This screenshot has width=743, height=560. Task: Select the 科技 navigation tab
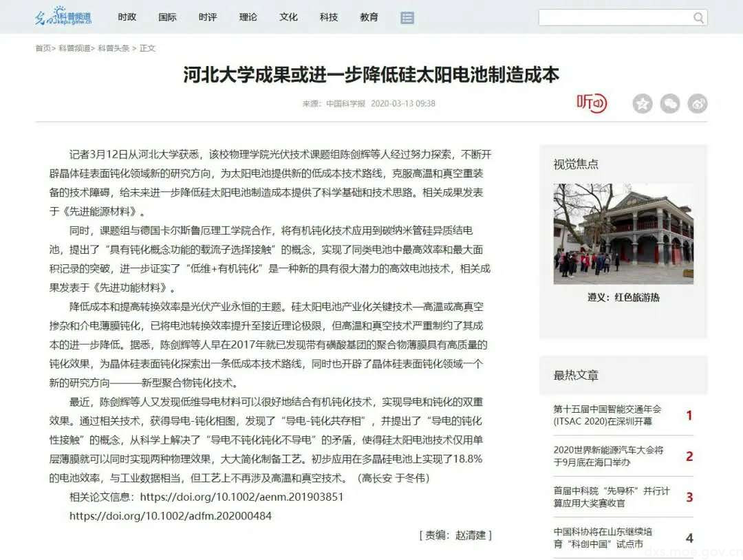point(328,17)
